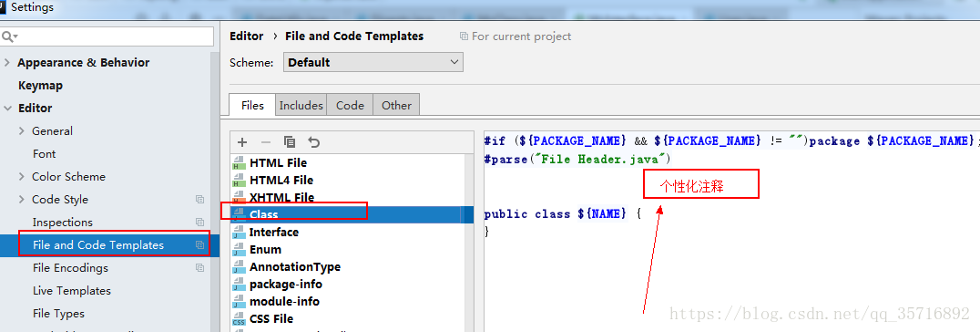Click the project-level icon beside File Encodings
980x332 pixels.
point(200,268)
